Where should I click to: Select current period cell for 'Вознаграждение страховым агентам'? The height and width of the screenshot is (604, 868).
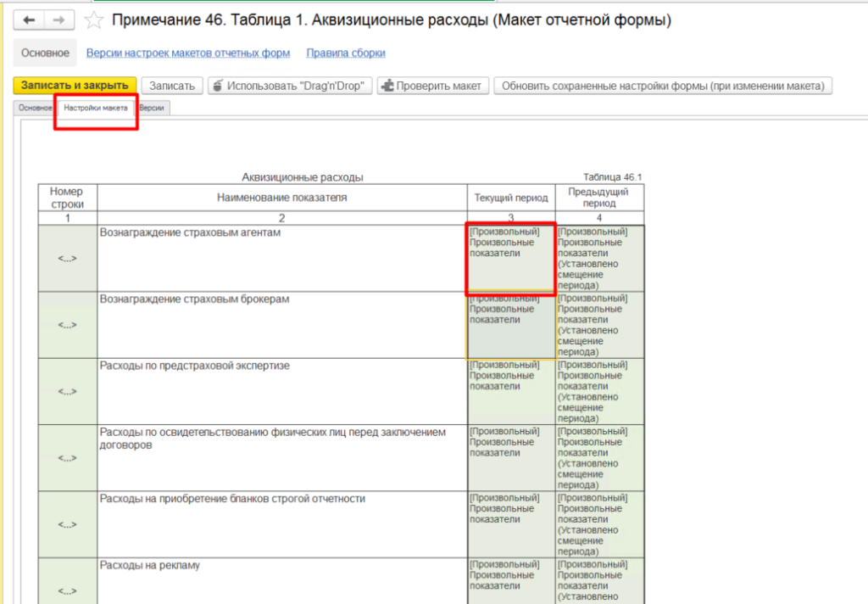[511, 258]
